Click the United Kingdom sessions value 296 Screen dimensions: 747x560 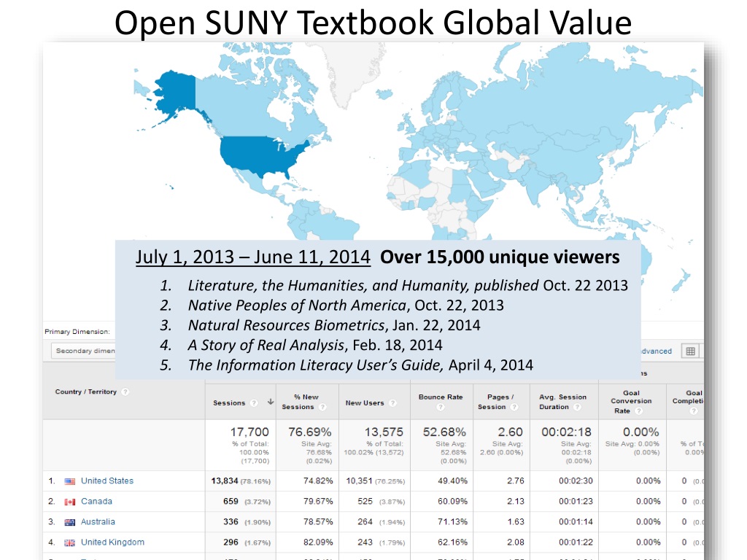pos(231,542)
